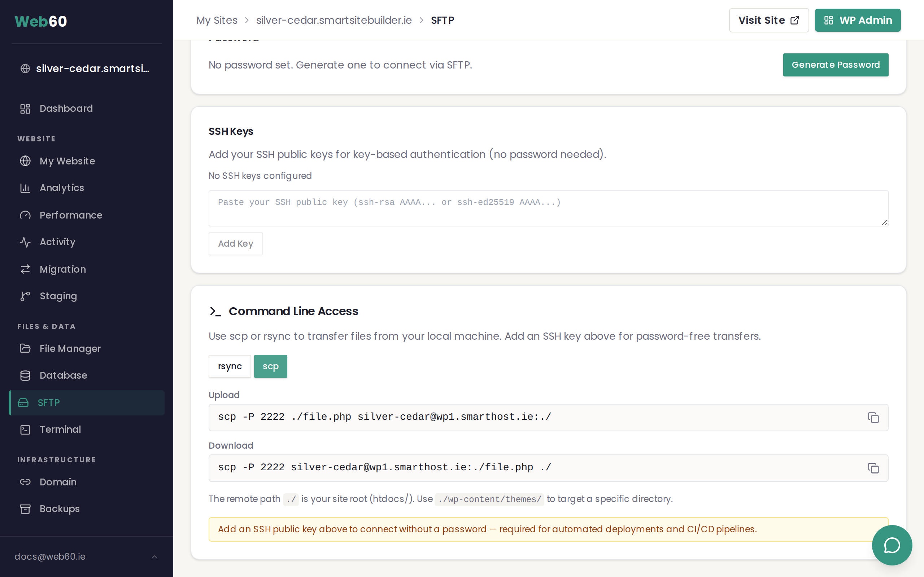Viewport: 924px width, 577px height.
Task: Click the Analytics bar chart icon
Action: pos(25,188)
